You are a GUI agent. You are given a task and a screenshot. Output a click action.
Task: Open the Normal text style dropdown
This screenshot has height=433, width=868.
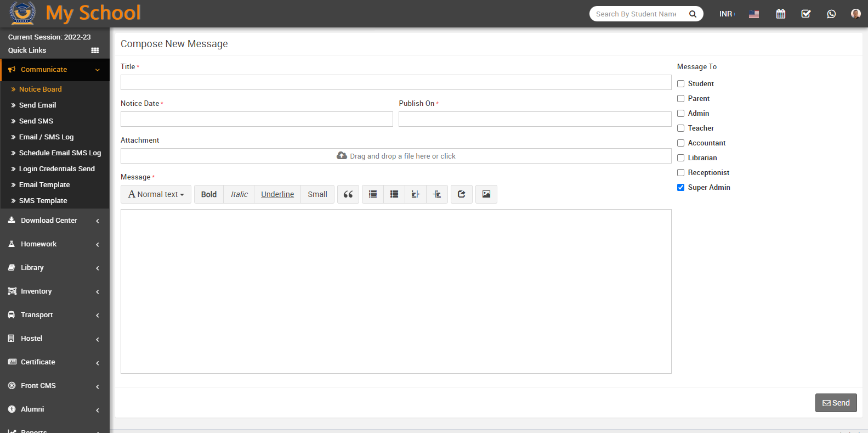(156, 194)
